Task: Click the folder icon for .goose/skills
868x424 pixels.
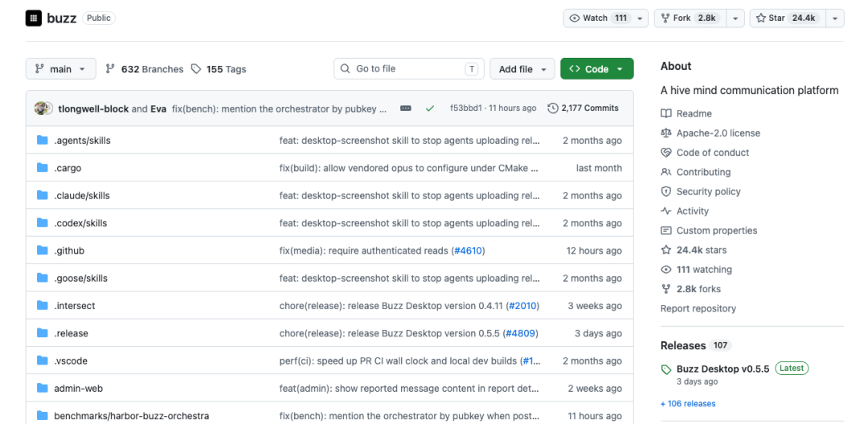Action: tap(42, 278)
